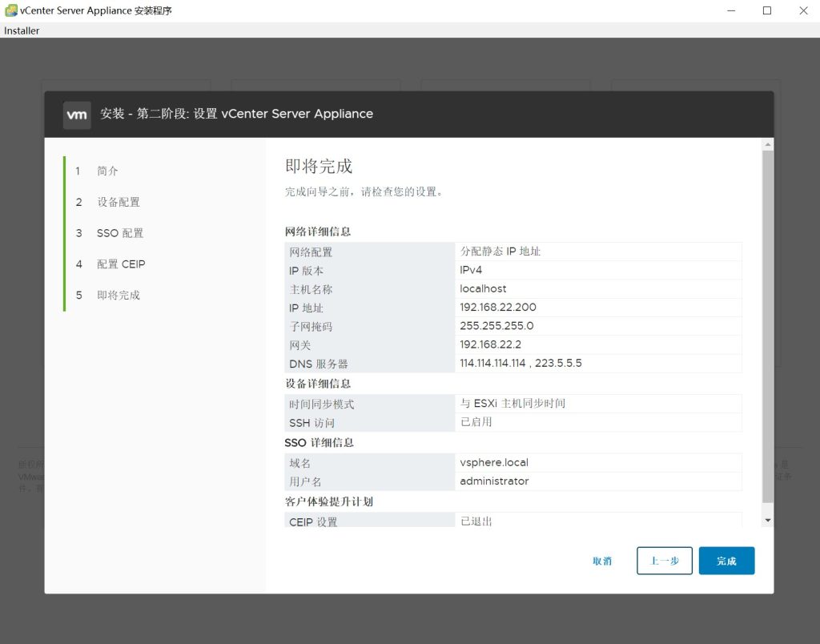This screenshot has width=820, height=644.
Task: Click the 即将完成 page heading
Action: (x=319, y=166)
